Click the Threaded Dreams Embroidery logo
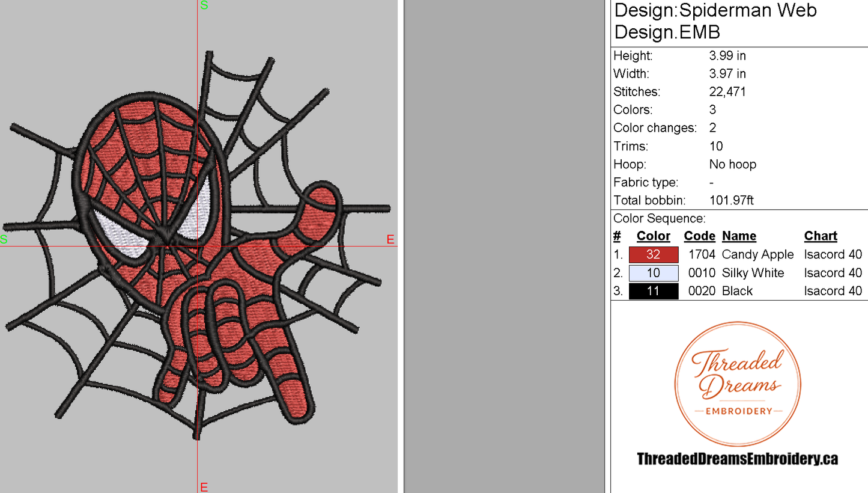Image resolution: width=868 pixels, height=493 pixels. [x=738, y=384]
